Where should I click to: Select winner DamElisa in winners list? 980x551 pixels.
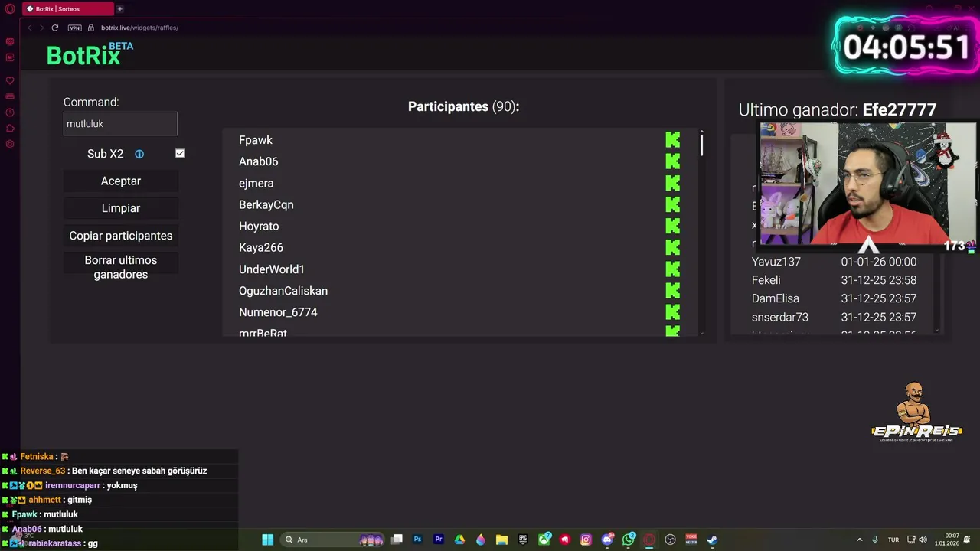coord(776,298)
